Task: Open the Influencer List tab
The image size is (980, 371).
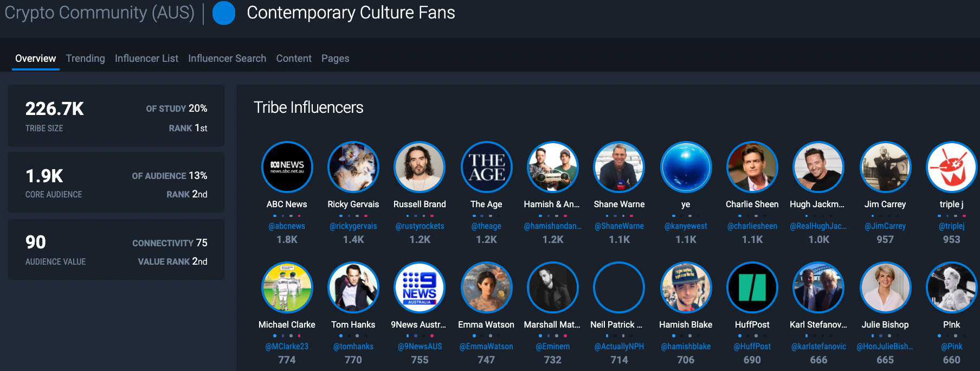Action: [x=146, y=58]
